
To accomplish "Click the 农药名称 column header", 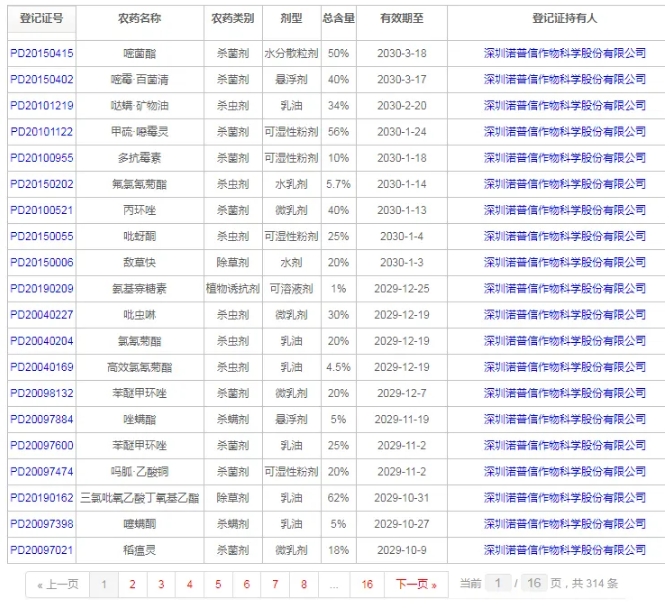I will tap(140, 18).
